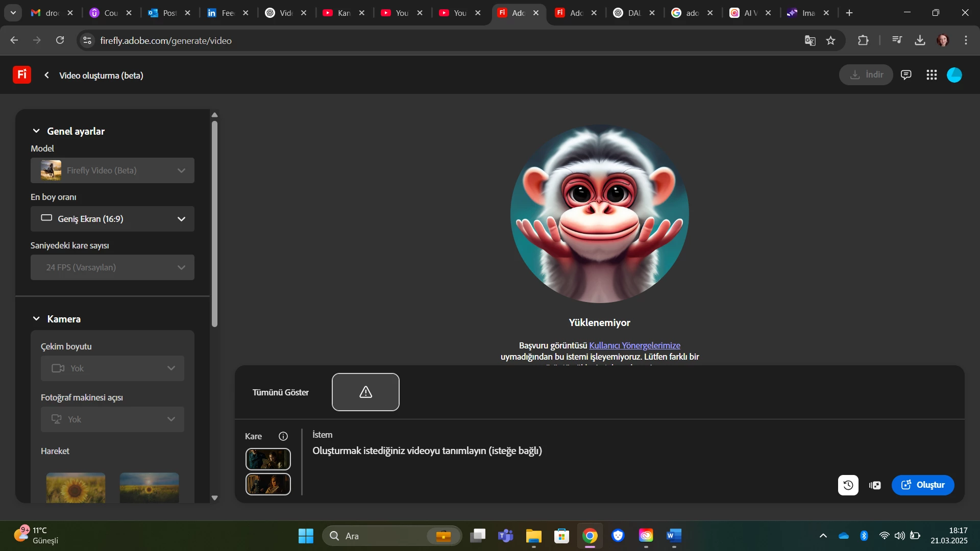
Task: Bookmark this page with star icon
Action: (x=831, y=41)
